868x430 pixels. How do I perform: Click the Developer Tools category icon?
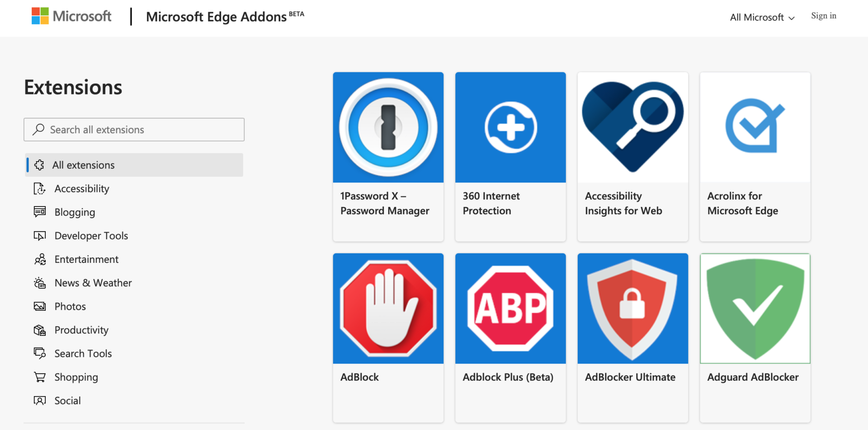(x=40, y=235)
